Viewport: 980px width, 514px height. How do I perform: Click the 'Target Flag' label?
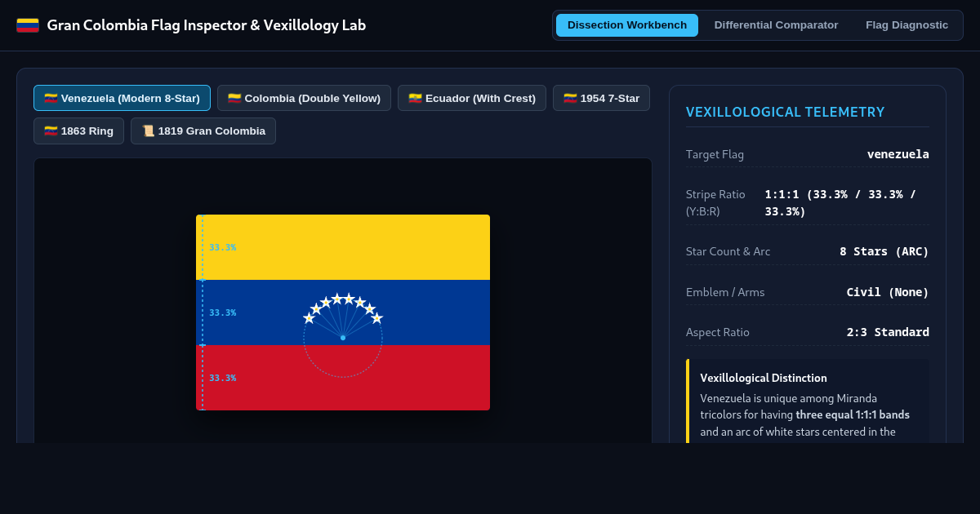715,154
